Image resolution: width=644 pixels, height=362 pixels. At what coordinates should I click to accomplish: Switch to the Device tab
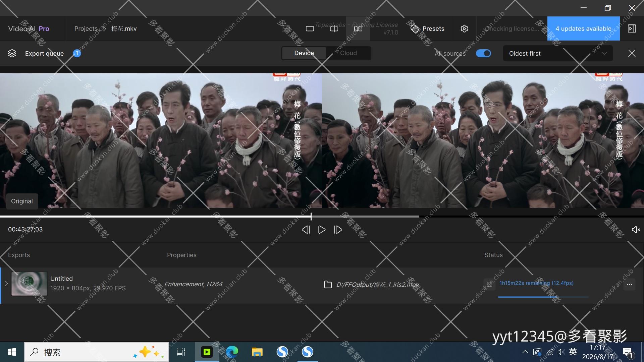click(304, 53)
